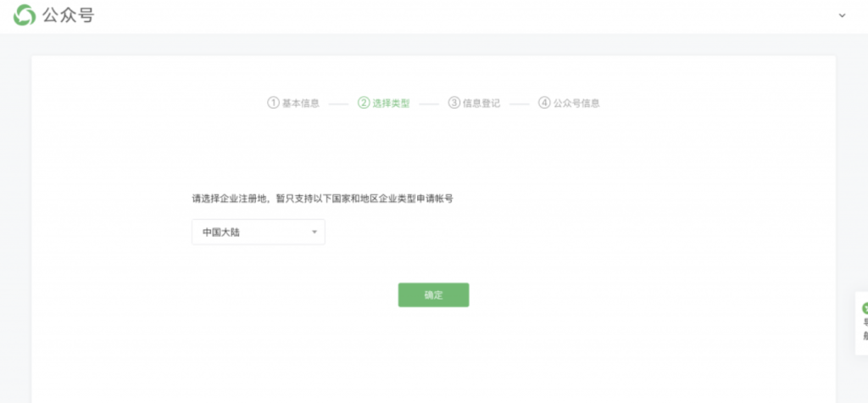Click the circled number 4 step icon
Screen dimensions: 868x403
[x=544, y=103]
